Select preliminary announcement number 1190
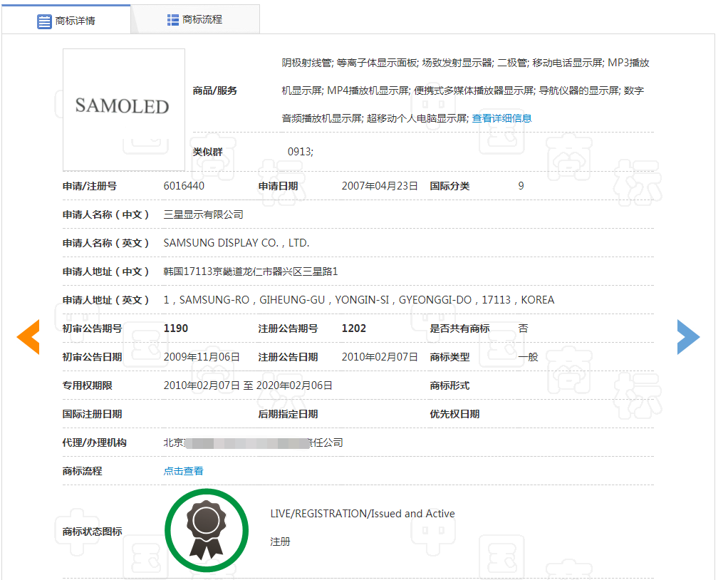This screenshot has height=580, width=728. [x=176, y=328]
